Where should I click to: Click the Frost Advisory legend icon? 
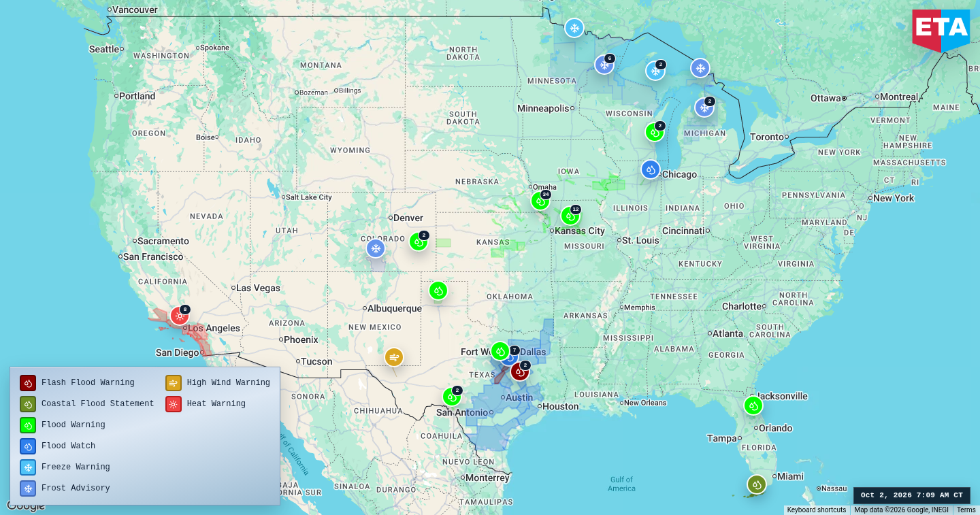28,488
